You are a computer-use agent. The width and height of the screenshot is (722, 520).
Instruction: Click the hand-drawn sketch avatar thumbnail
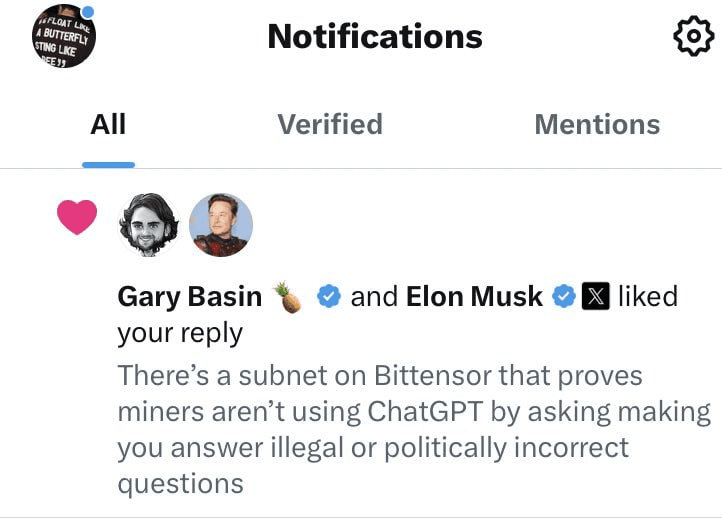click(x=149, y=224)
